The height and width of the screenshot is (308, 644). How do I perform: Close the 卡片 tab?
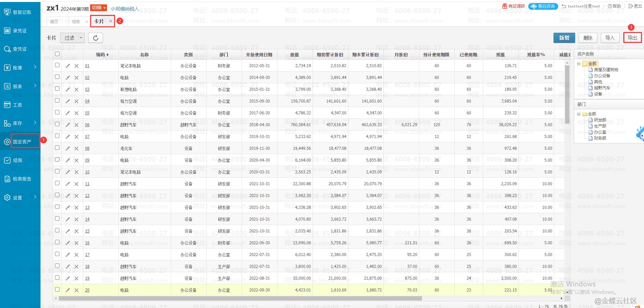tap(110, 21)
